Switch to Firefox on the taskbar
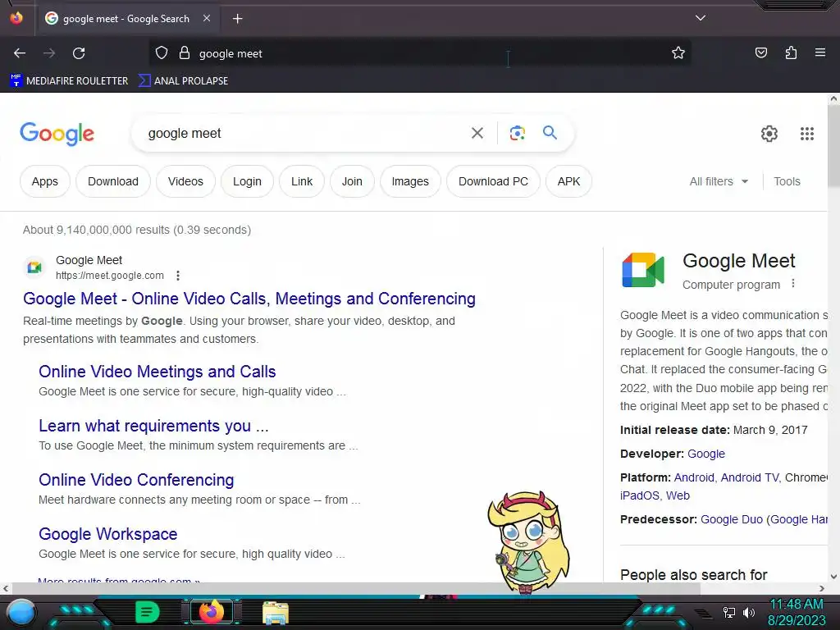The width and height of the screenshot is (840, 630). (x=212, y=612)
